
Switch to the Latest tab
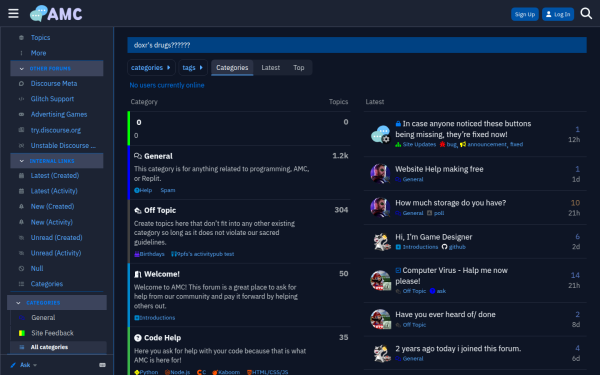271,68
